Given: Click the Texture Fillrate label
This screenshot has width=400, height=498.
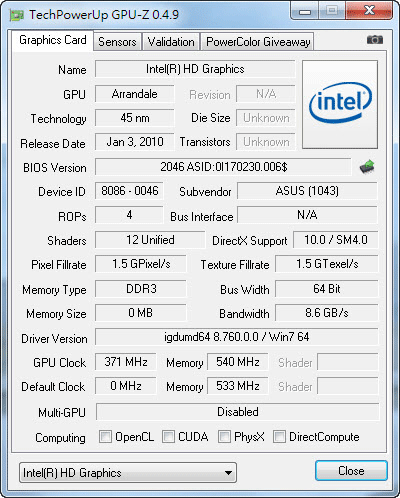Looking at the screenshot, I should (235, 265).
